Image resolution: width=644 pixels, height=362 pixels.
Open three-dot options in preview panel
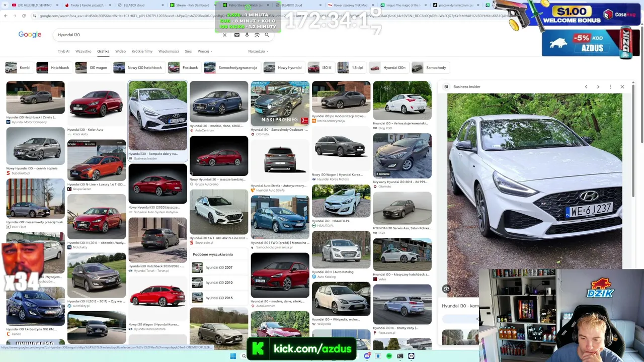(610, 86)
